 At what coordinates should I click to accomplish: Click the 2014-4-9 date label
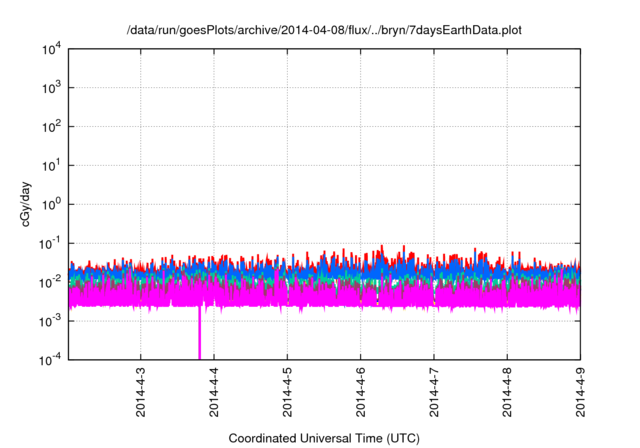coord(580,392)
